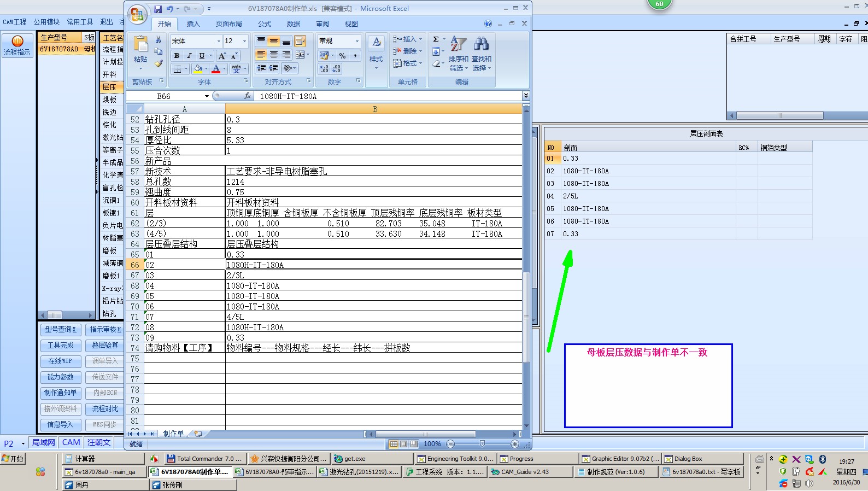Click the AutoSum sigma icon
The image size is (868, 491).
(436, 39)
